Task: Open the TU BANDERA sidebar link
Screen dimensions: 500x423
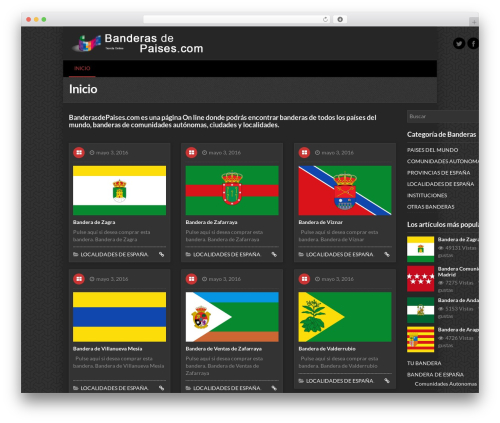Action: click(424, 363)
